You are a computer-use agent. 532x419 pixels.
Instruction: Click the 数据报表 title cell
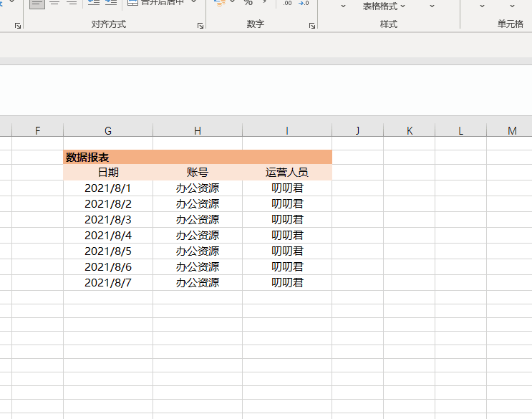(x=198, y=157)
